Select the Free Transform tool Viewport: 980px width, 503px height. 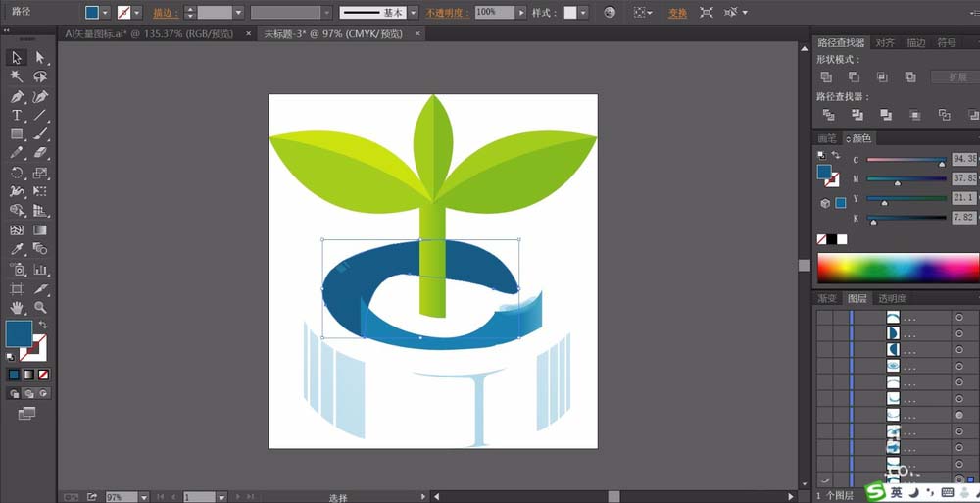pyautogui.click(x=40, y=191)
